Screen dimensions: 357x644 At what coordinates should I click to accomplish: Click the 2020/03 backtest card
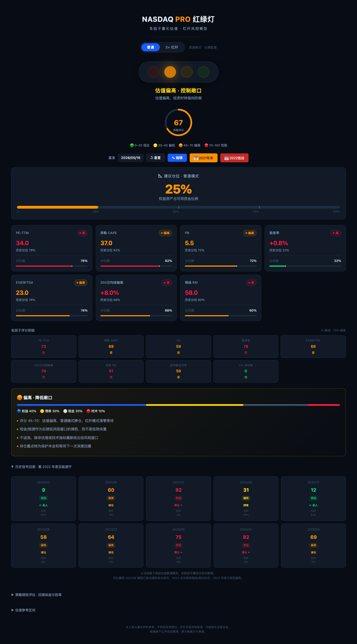coord(44,498)
